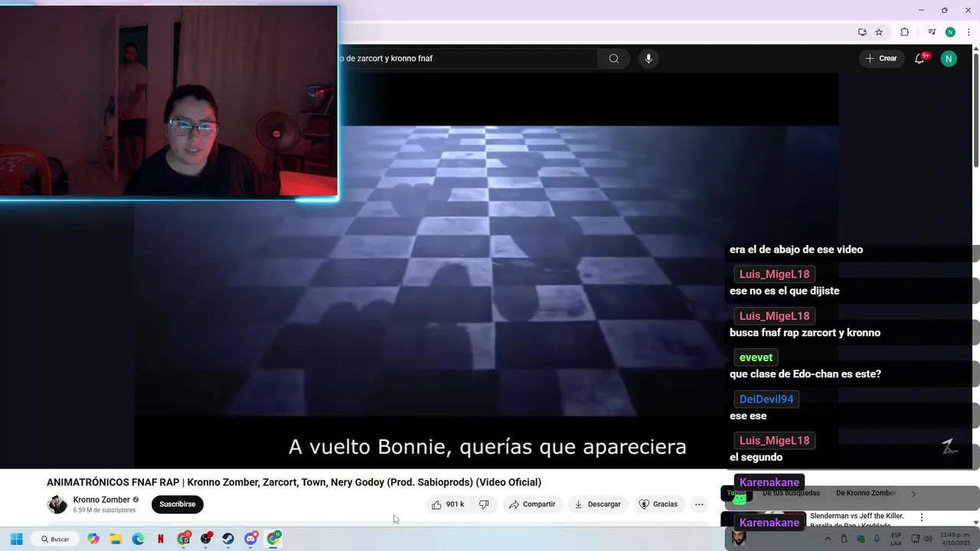Open Chrome with D badge on taskbar
Image resolution: width=980 pixels, height=551 pixels.
(184, 539)
